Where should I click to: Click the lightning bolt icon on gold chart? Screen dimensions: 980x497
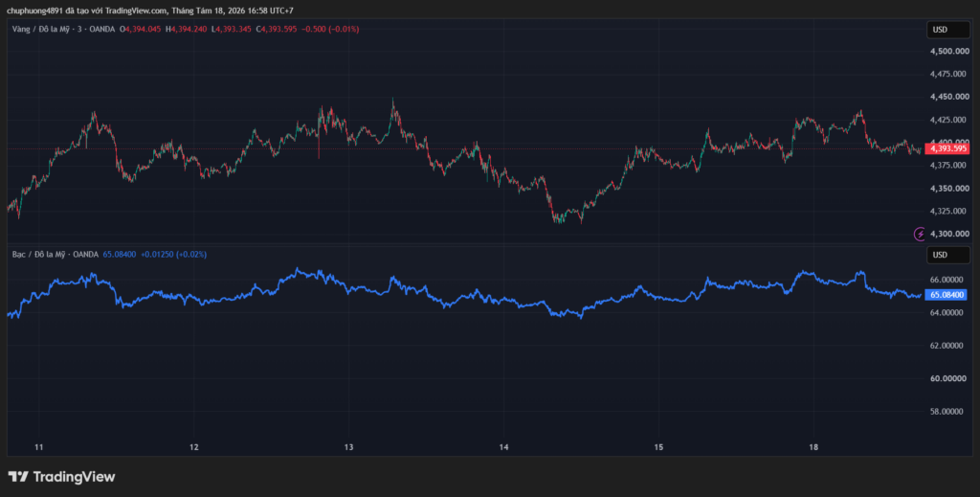coord(920,234)
